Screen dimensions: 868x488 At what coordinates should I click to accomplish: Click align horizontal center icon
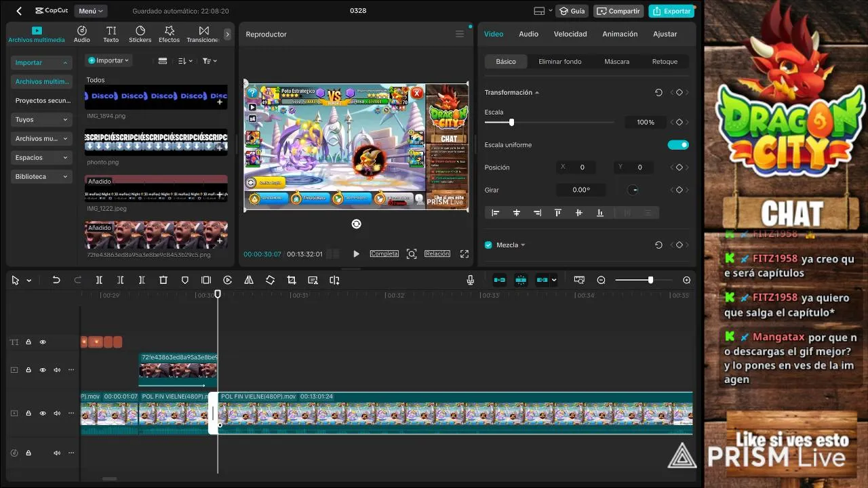[517, 213]
